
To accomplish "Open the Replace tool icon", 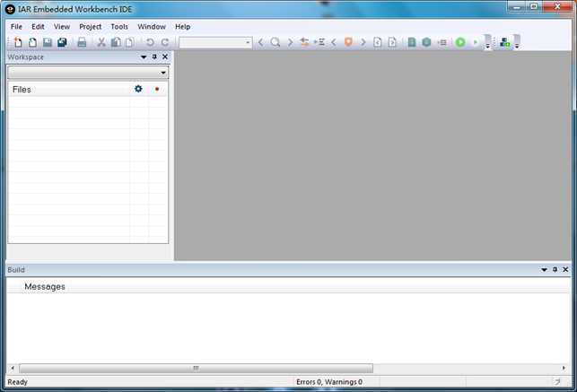I will (304, 42).
